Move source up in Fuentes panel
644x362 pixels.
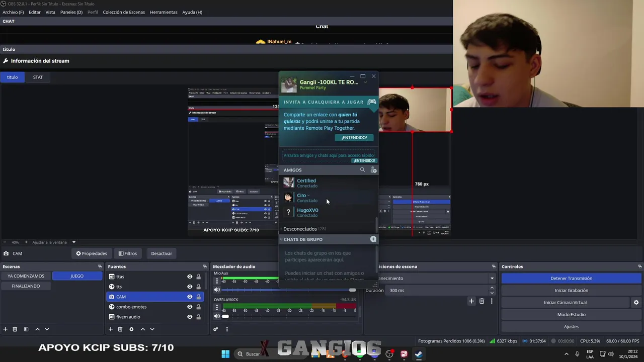click(x=143, y=329)
